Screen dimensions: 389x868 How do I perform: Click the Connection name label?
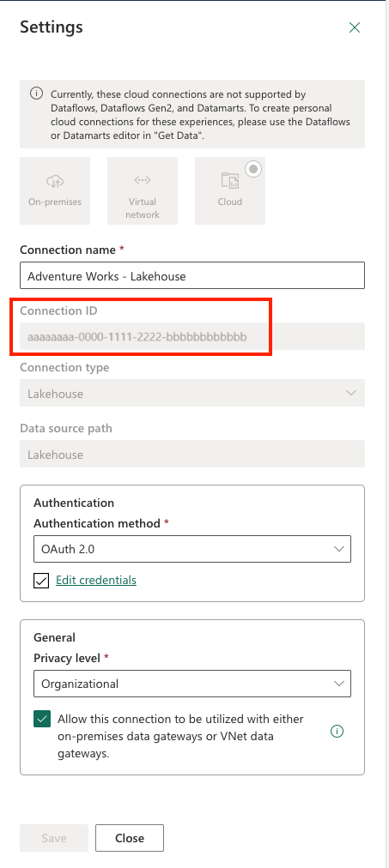[68, 250]
